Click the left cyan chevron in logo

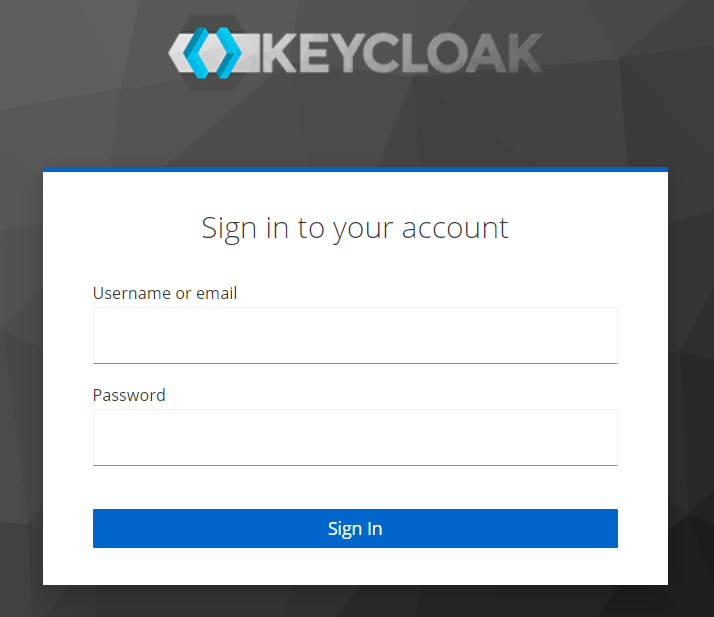tap(196, 53)
